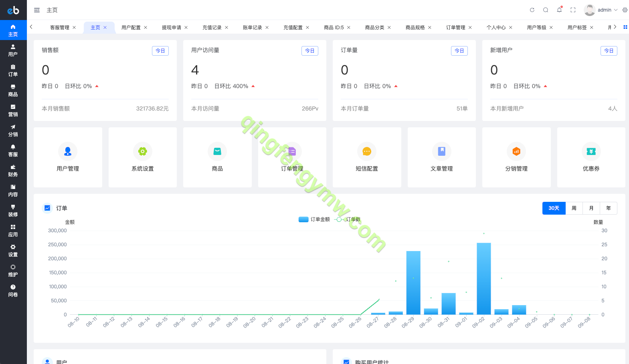
Task: Close the 用户等级 tab
Action: [551, 28]
